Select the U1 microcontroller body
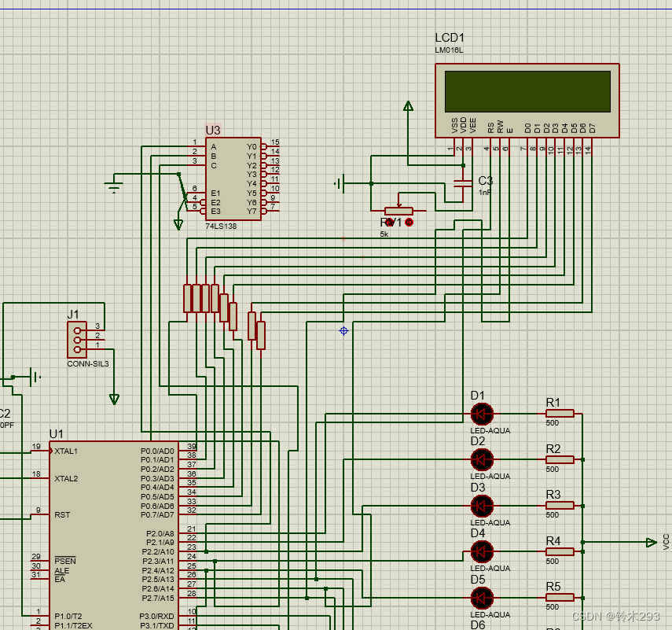The width and height of the screenshot is (672, 630). pos(114,535)
